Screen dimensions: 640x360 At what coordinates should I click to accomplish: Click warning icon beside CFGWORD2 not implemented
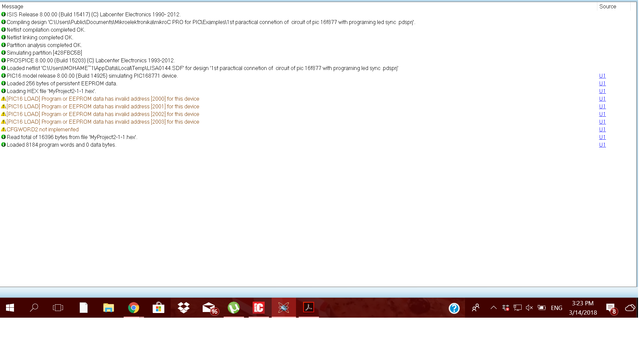click(3, 129)
